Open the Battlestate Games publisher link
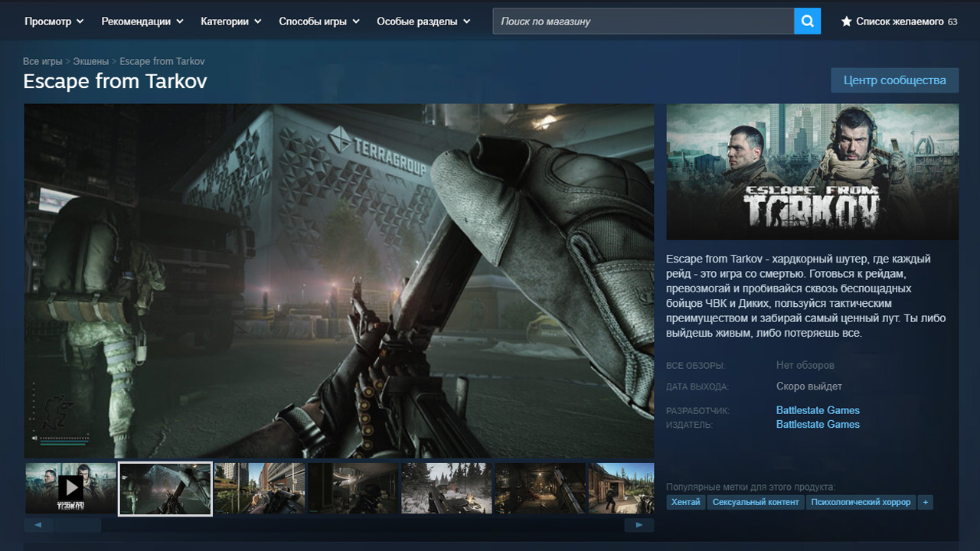This screenshot has height=551, width=980. click(x=818, y=424)
